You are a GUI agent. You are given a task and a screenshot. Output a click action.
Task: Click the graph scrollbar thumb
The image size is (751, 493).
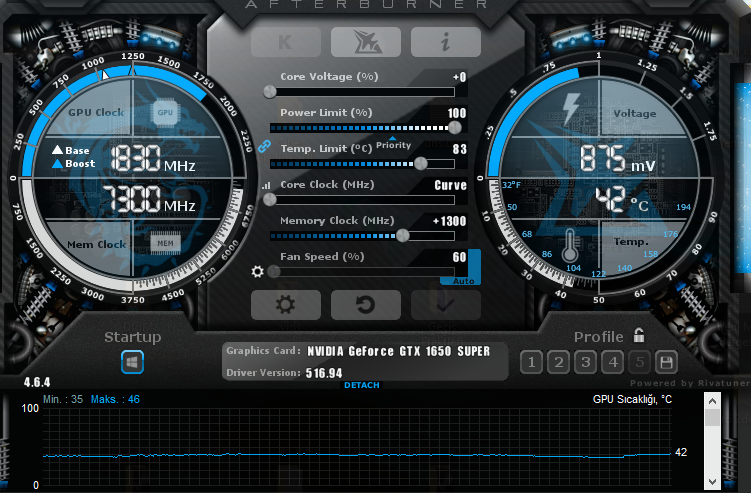point(712,417)
